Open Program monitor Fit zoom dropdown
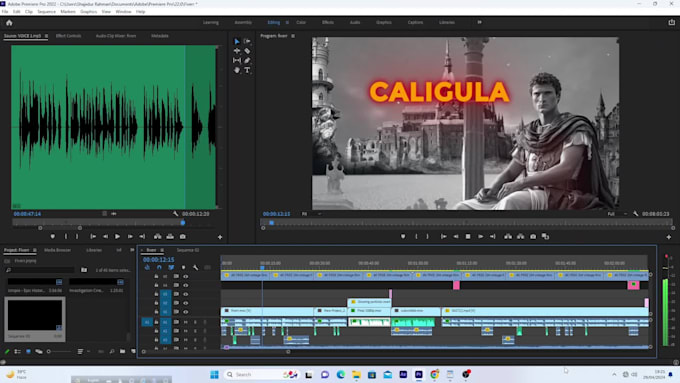This screenshot has width=680, height=383. (311, 214)
